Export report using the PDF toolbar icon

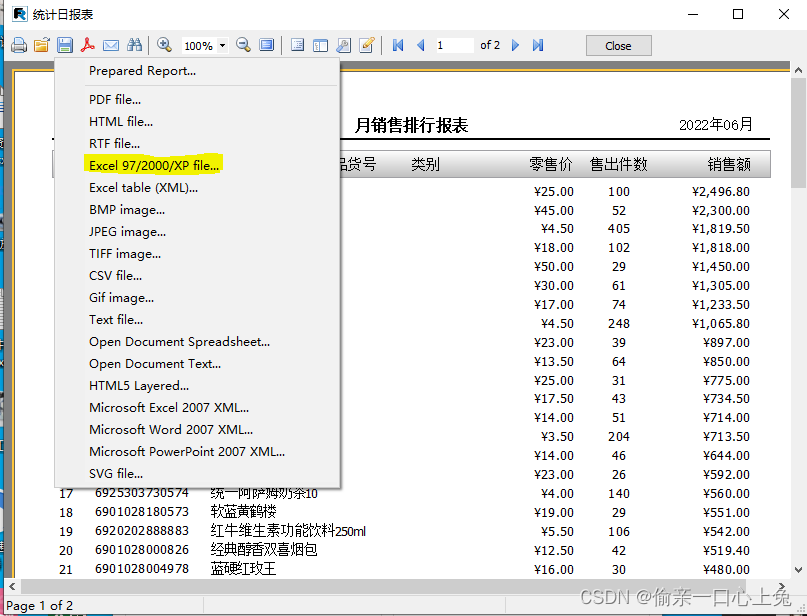click(x=88, y=44)
